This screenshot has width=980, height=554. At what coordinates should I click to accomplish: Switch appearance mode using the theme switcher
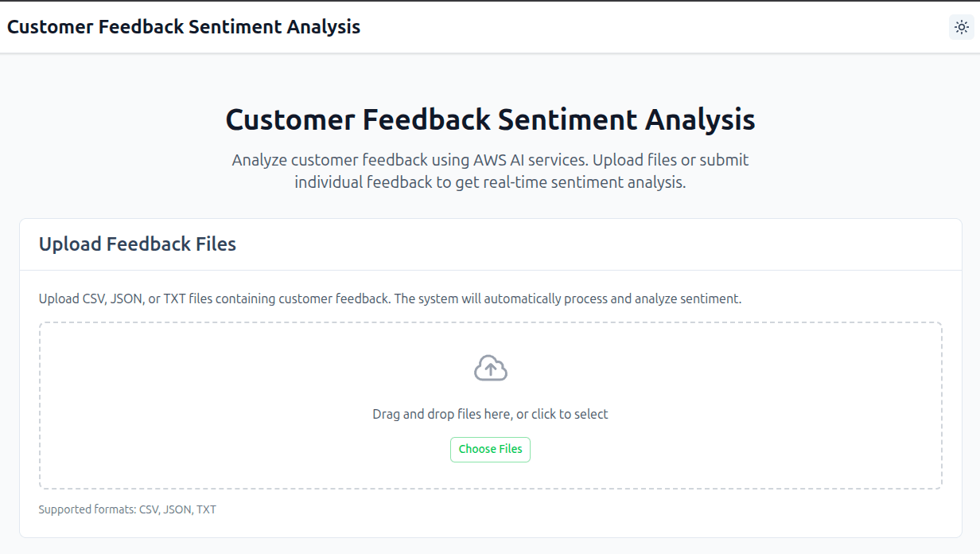[961, 26]
